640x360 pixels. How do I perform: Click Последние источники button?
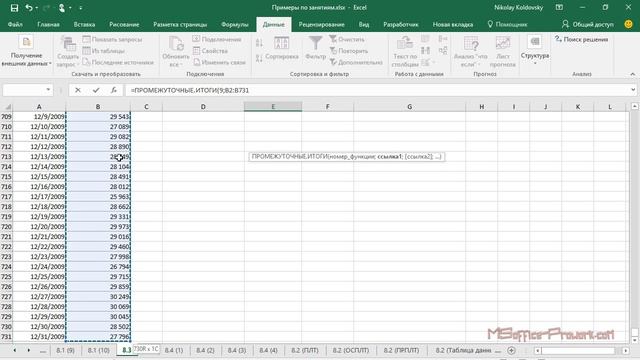click(118, 62)
